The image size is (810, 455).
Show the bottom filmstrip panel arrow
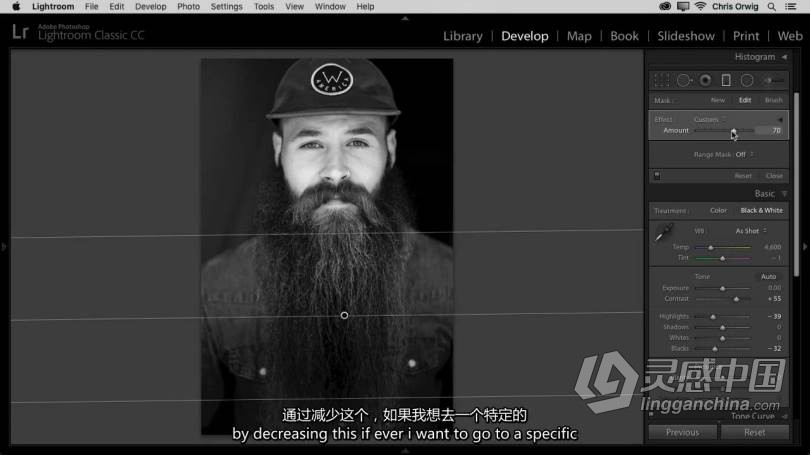pyautogui.click(x=405, y=451)
